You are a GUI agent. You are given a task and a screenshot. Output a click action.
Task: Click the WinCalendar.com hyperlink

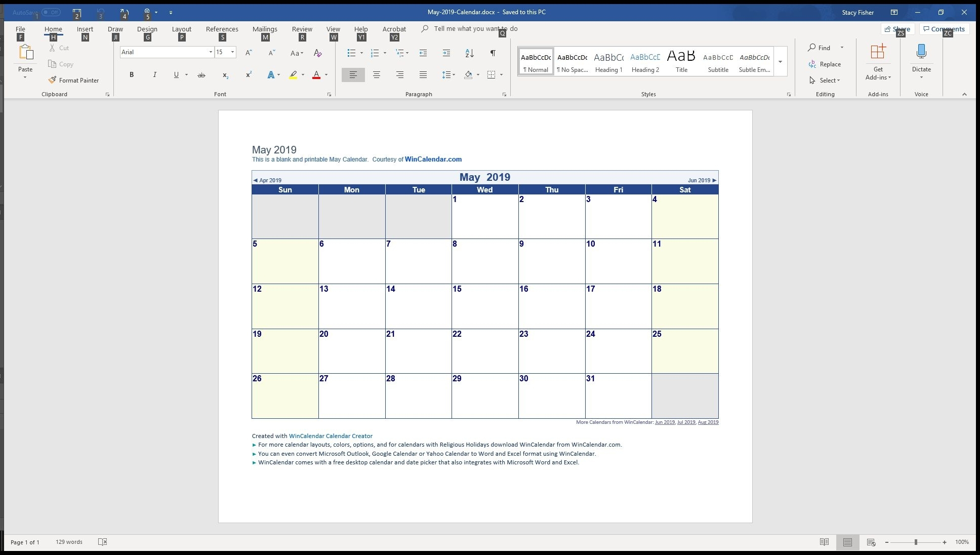433,159
